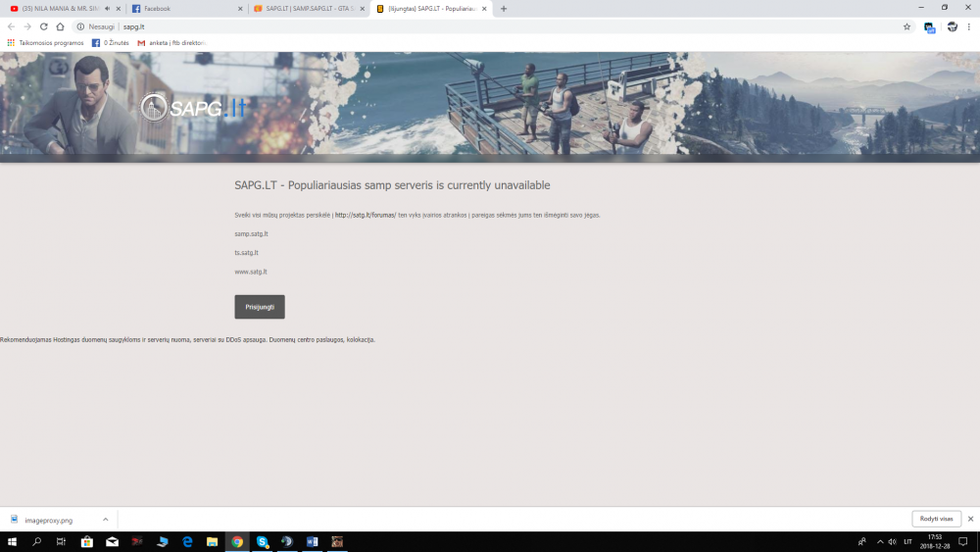This screenshot has height=552, width=980.
Task: Open Windows taskbar search
Action: pos(37,542)
